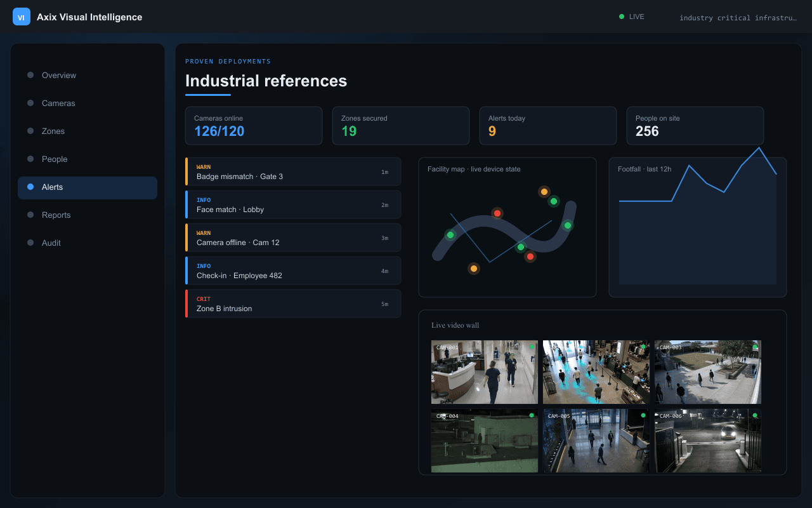Open the People on site card
The image size is (812, 508).
pos(695,126)
